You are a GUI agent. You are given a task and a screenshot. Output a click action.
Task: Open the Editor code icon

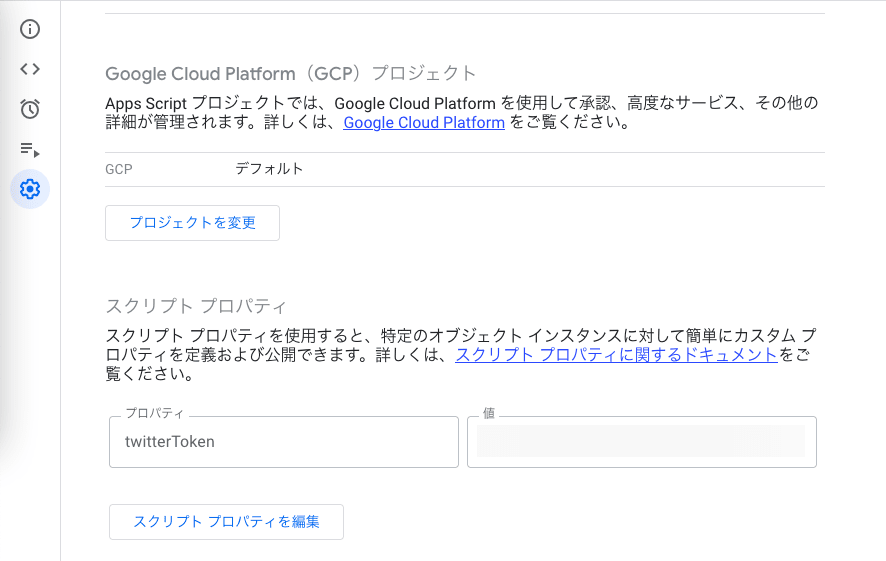pyautogui.click(x=30, y=69)
